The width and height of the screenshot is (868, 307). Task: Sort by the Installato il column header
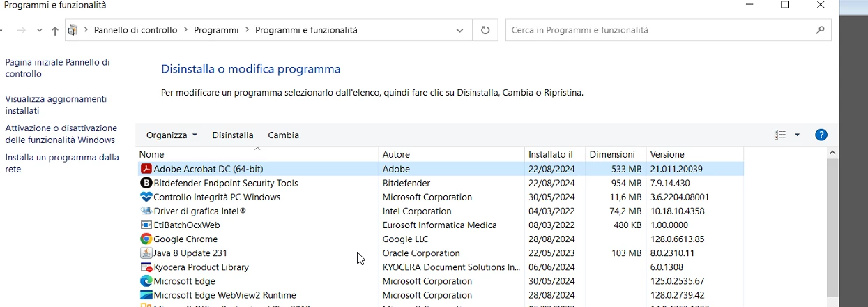pyautogui.click(x=555, y=154)
